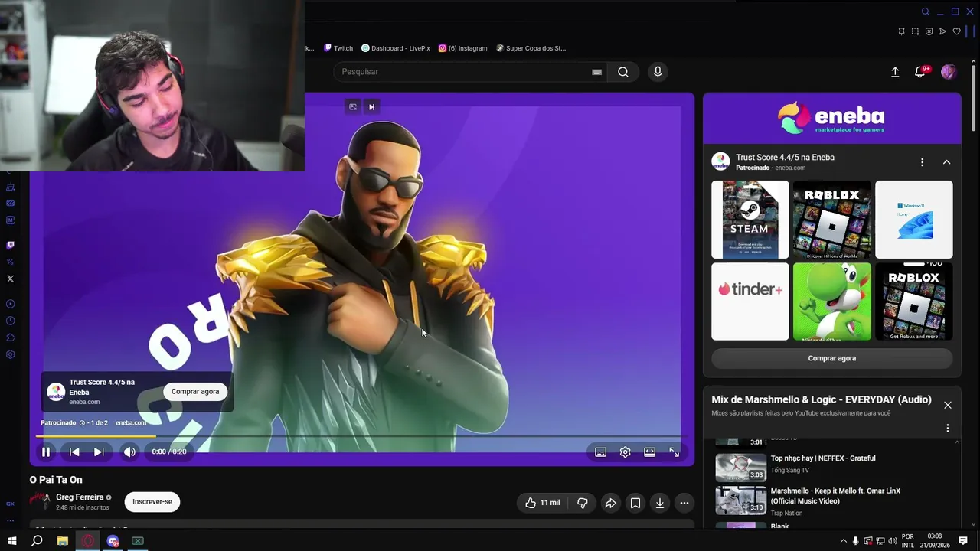Click the YouTube search magnifier button
The image size is (980, 551).
tap(623, 72)
